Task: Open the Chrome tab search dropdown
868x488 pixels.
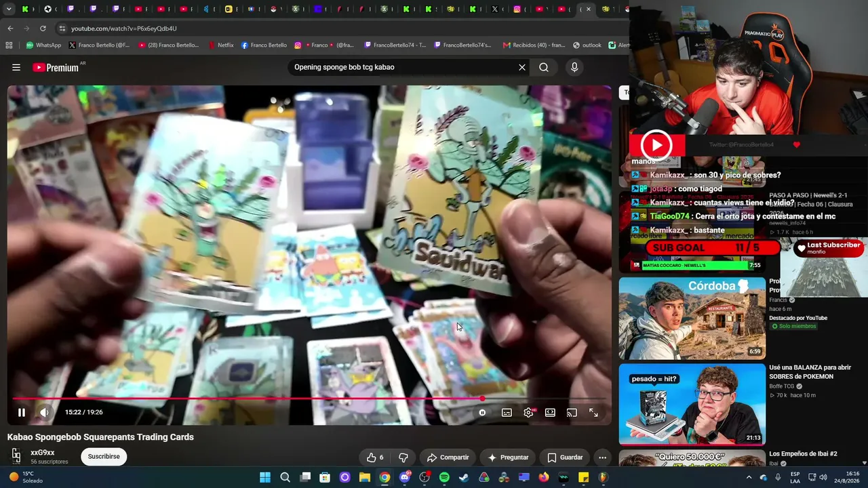Action: coord(9,9)
